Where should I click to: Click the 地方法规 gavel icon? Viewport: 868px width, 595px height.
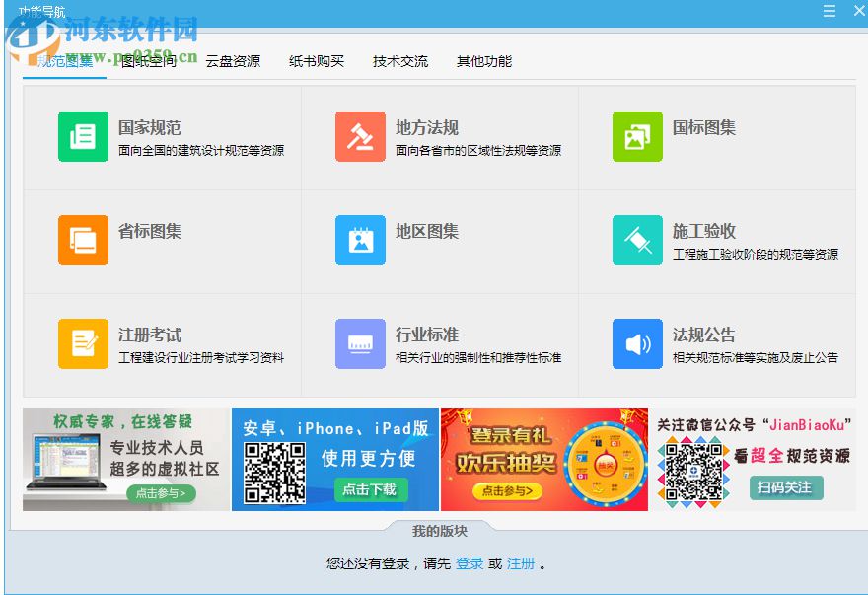click(360, 136)
